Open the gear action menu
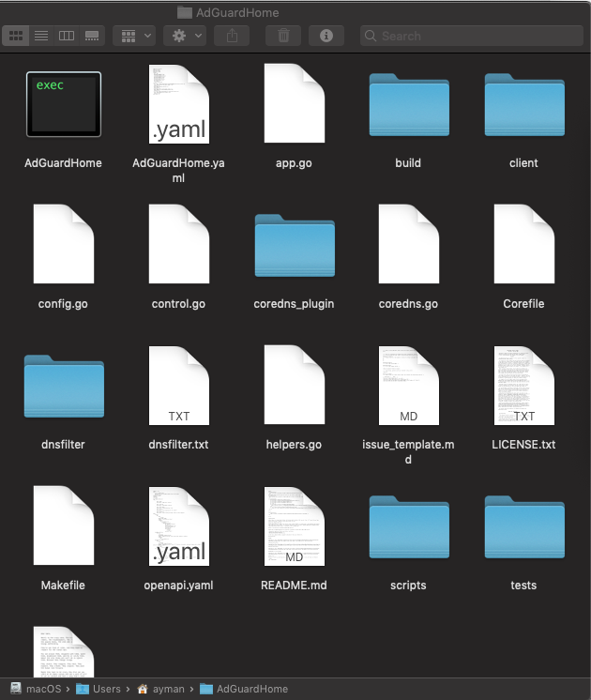This screenshot has height=700, width=591. pyautogui.click(x=185, y=36)
